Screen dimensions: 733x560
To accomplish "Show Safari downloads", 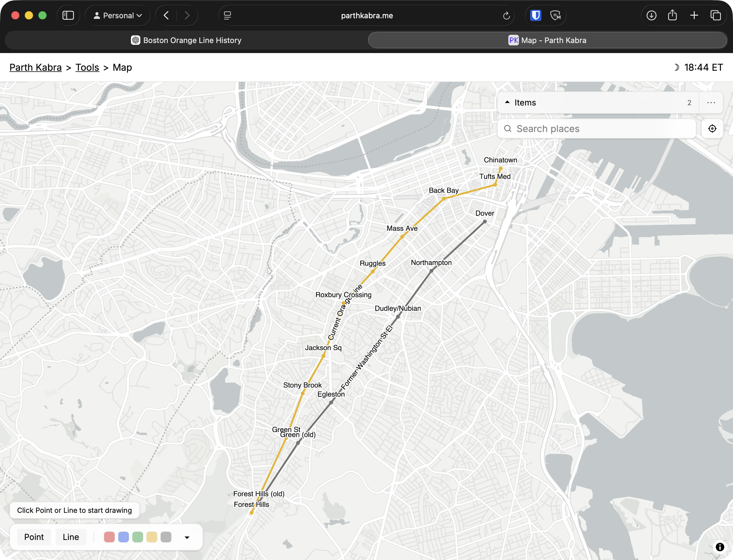I will click(x=651, y=15).
